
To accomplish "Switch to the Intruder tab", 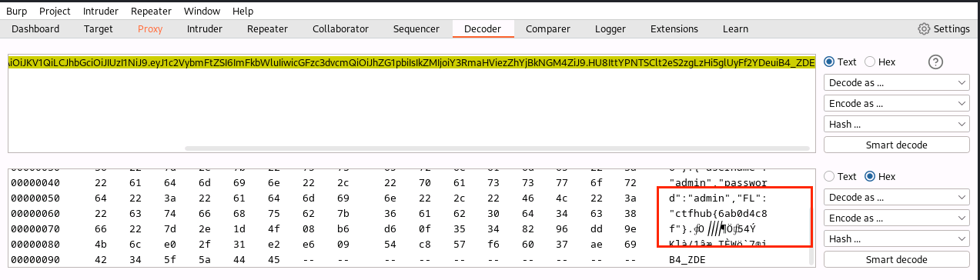I will [205, 29].
